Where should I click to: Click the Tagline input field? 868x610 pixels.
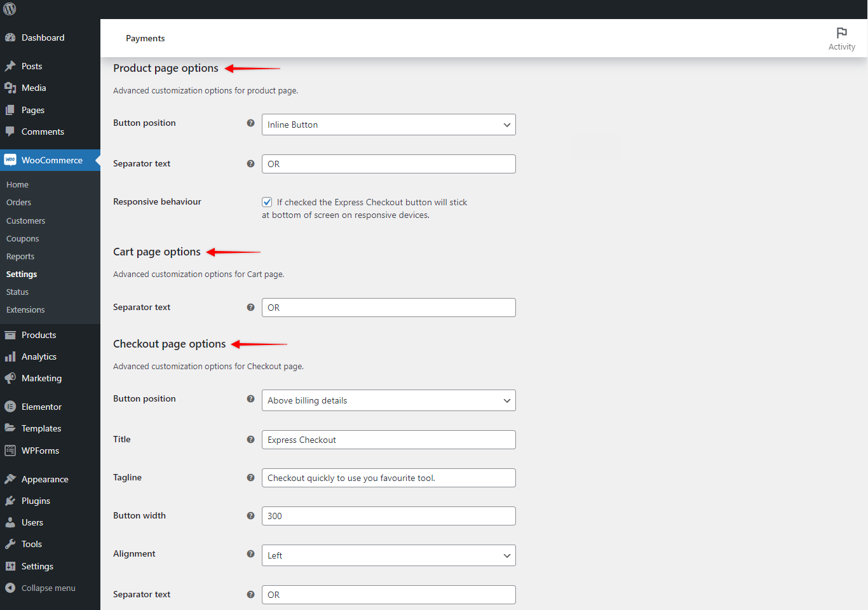coord(389,478)
